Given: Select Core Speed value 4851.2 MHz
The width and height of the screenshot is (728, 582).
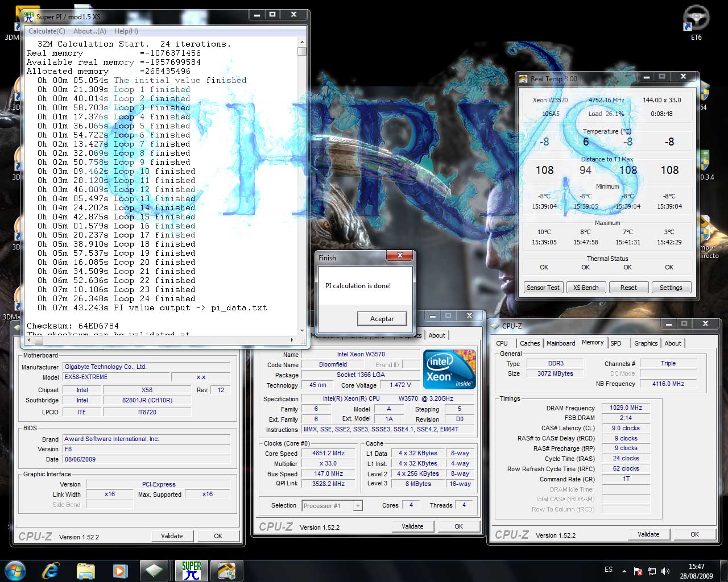Looking at the screenshot, I should 328,454.
